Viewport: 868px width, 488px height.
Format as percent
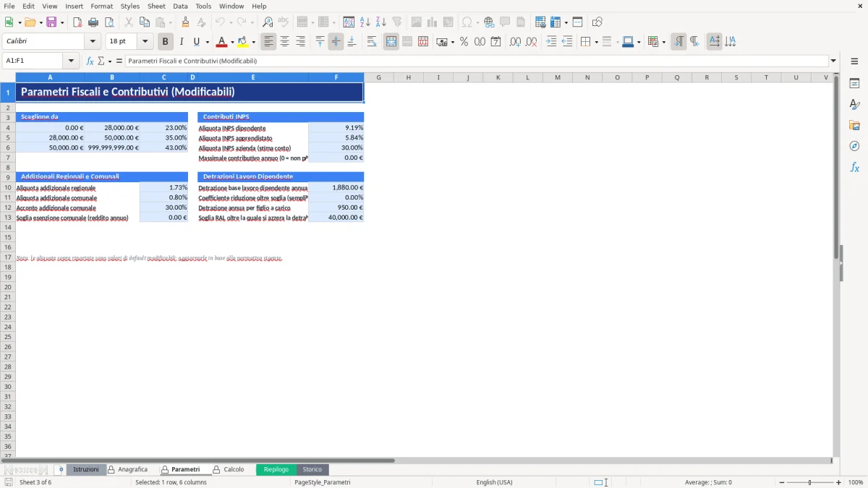[464, 42]
